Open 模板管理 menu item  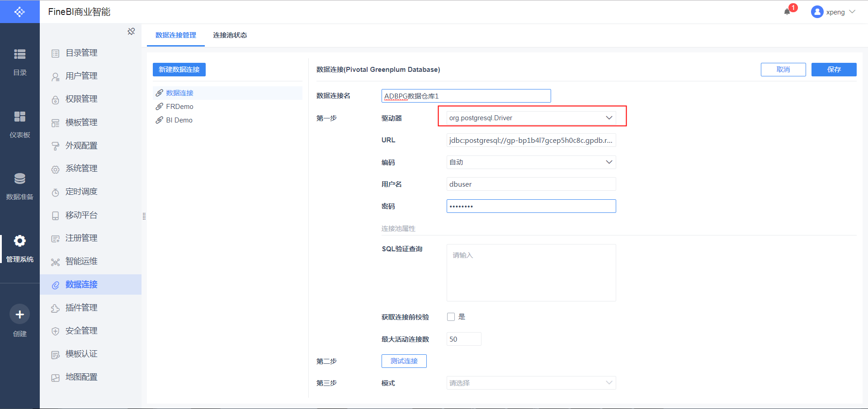pos(90,122)
